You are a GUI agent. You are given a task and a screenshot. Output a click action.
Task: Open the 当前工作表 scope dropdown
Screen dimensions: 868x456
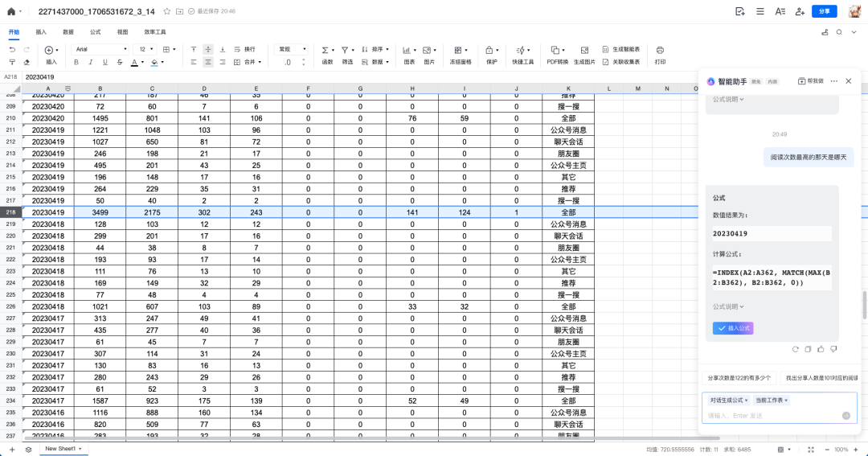click(771, 400)
